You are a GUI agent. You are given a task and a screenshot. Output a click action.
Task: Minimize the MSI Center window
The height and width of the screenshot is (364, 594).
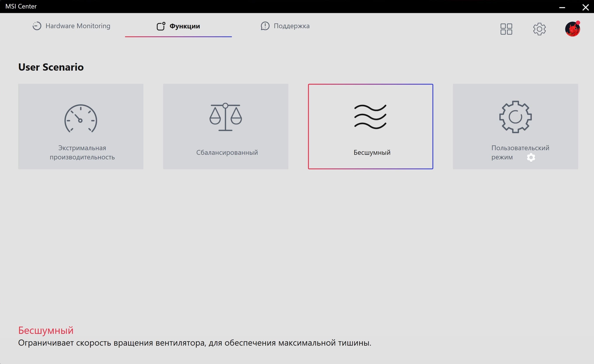pyautogui.click(x=562, y=7)
